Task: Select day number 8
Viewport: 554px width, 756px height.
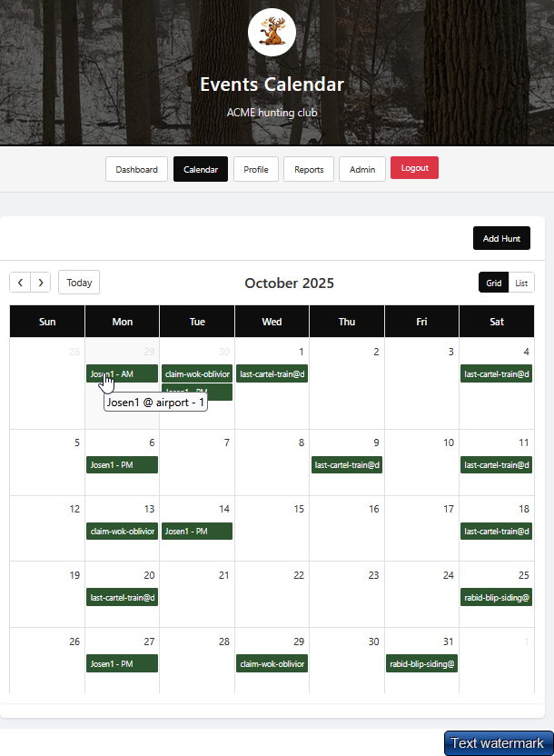Action: (302, 443)
